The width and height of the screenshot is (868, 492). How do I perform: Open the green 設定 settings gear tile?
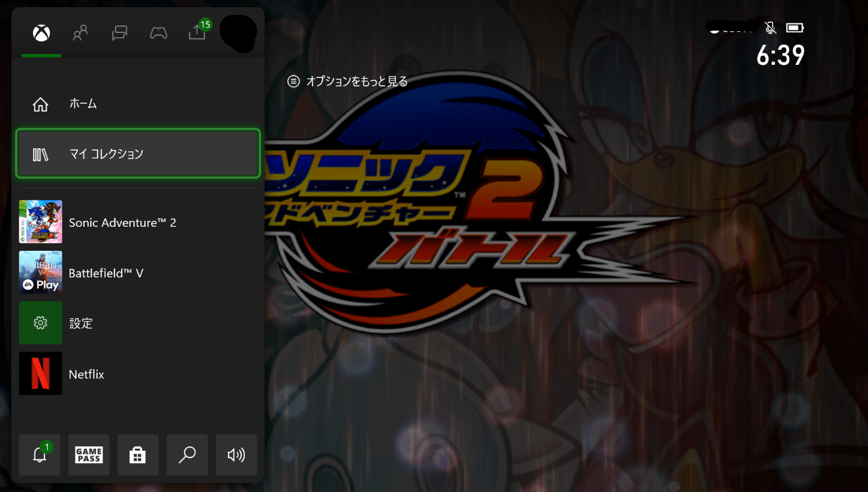[40, 323]
